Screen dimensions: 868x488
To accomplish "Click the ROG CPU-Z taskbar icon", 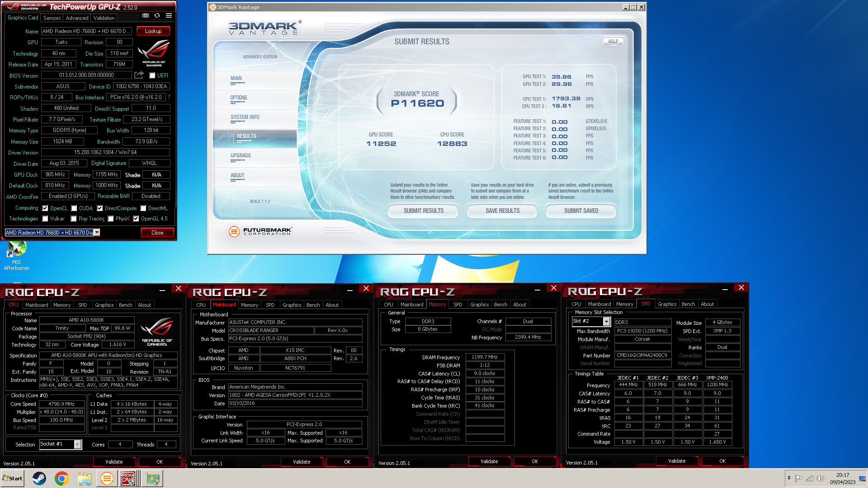I will (x=128, y=479).
